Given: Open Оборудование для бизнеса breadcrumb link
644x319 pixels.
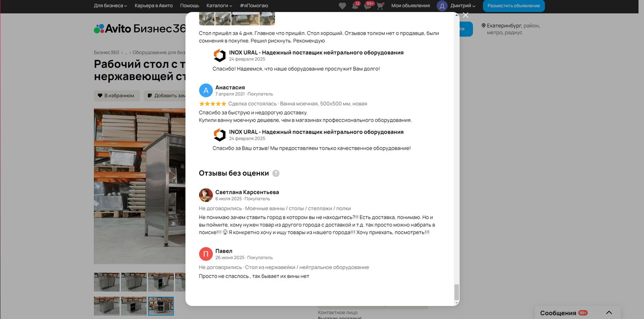Looking at the screenshot, I should (159, 52).
